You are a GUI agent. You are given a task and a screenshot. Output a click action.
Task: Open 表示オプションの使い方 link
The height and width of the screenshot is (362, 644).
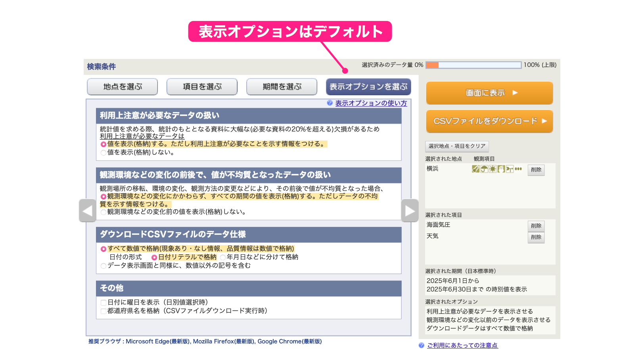(371, 103)
